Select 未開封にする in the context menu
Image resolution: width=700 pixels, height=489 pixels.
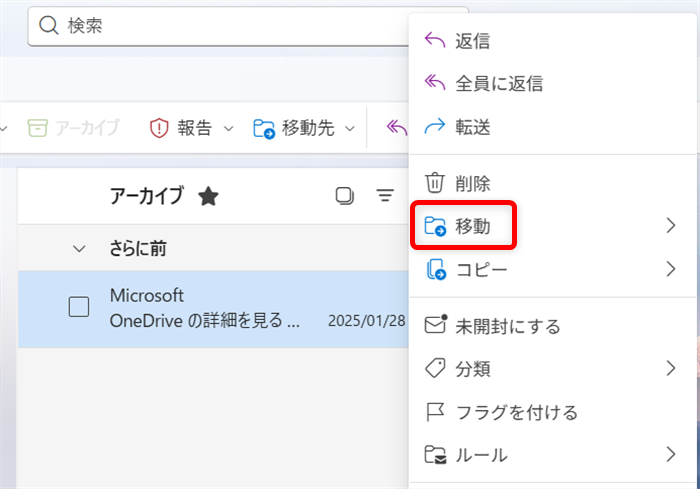pyautogui.click(x=507, y=326)
